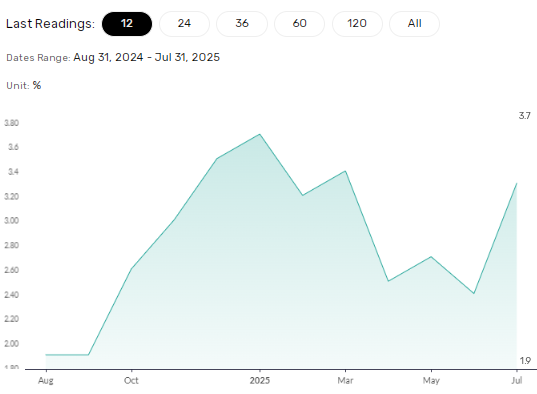Click the May data point on line

click(431, 257)
